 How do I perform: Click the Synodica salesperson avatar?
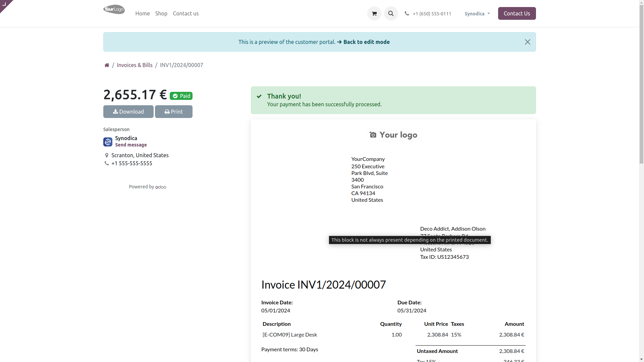pos(108,142)
